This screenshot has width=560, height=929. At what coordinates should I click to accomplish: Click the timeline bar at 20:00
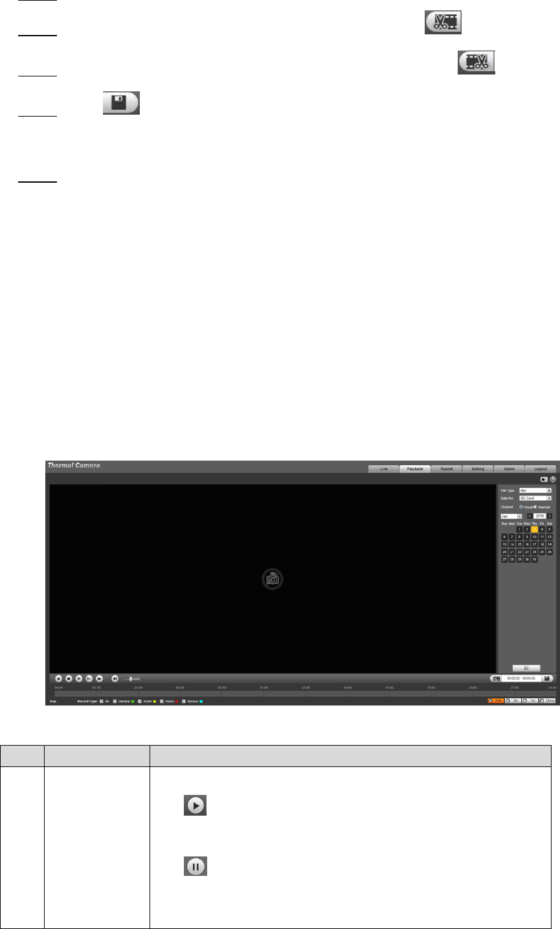(473, 693)
